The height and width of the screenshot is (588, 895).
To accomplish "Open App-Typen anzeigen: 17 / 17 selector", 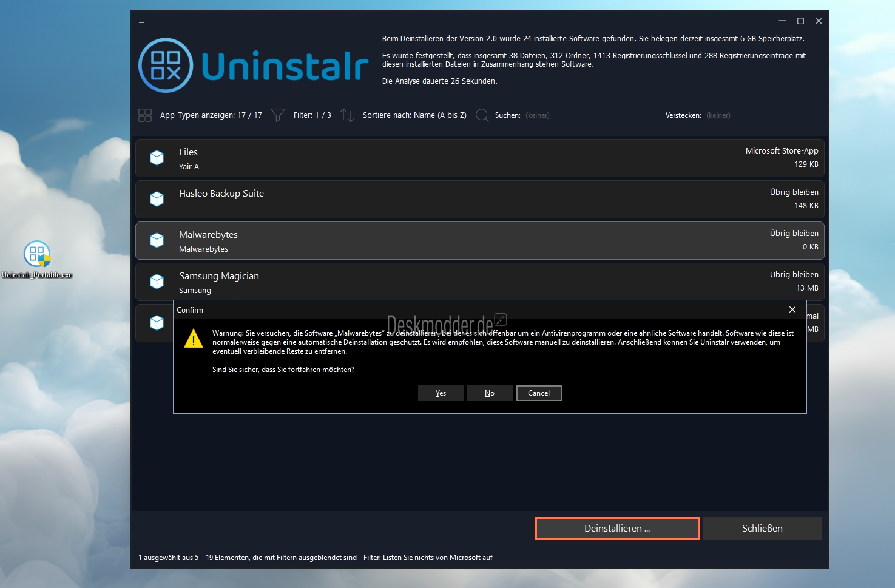I will 211,115.
